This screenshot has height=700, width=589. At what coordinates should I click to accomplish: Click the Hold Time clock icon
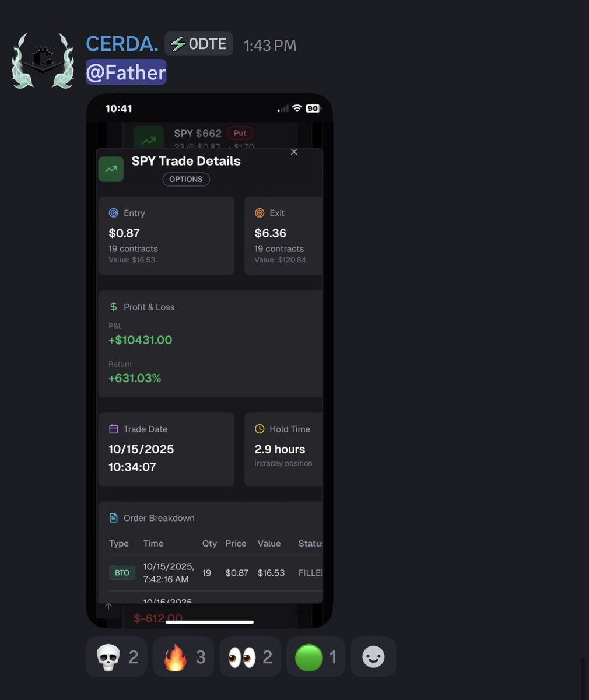point(260,429)
